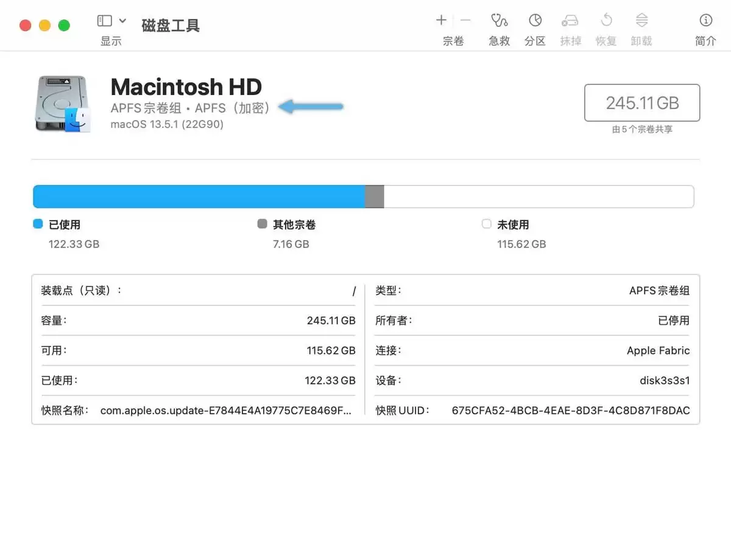Select the Restore (恢复) icon

[606, 26]
